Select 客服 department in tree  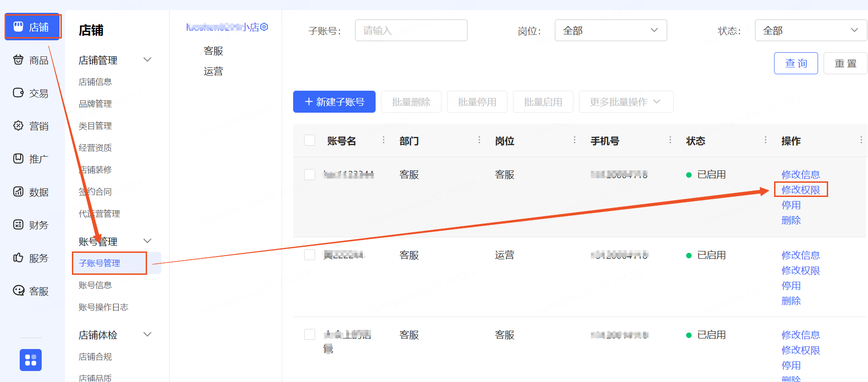tap(213, 51)
